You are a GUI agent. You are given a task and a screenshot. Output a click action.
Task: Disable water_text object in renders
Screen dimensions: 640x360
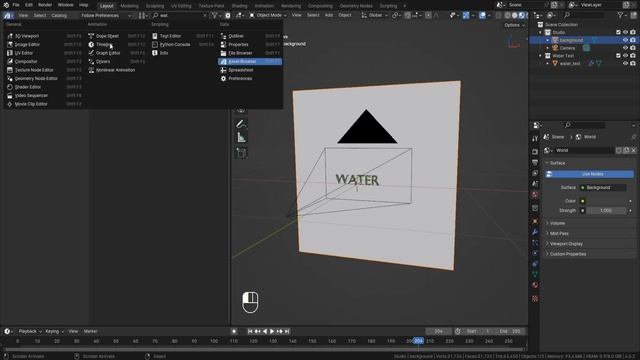pos(633,64)
